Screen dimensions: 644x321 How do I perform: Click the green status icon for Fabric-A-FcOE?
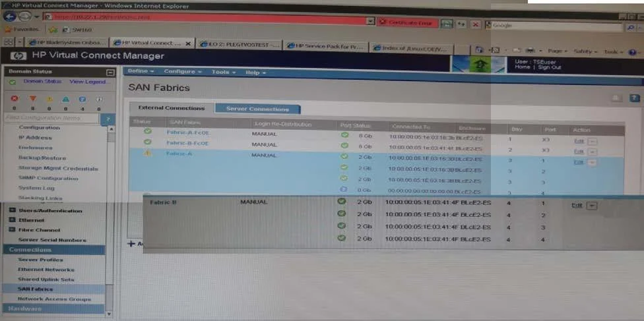coord(148,131)
